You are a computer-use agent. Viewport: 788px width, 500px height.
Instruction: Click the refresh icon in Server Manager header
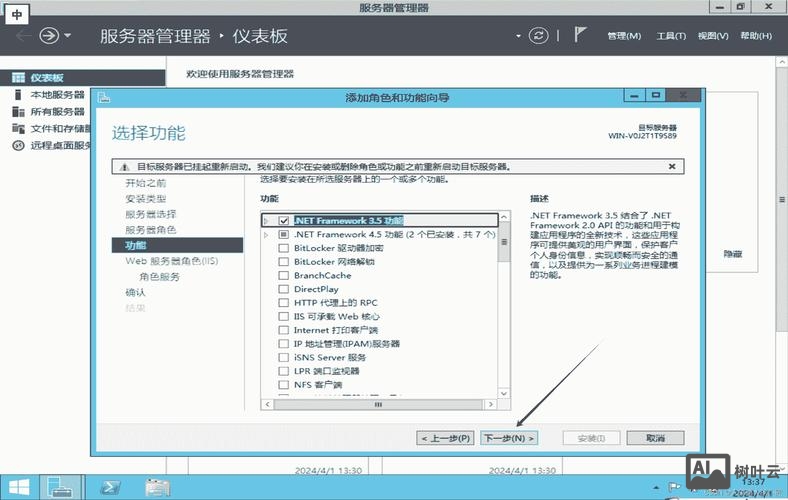pyautogui.click(x=538, y=36)
